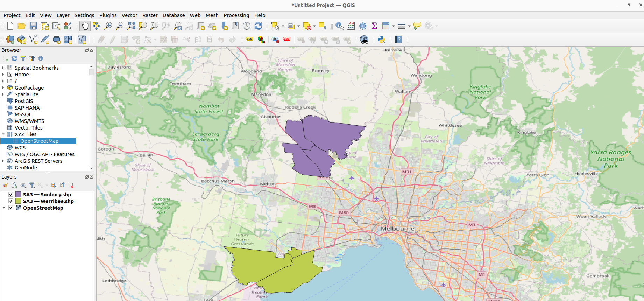Click the Zoom Full extent icon
Viewport: 644px width, 301px height.
pyautogui.click(x=131, y=26)
